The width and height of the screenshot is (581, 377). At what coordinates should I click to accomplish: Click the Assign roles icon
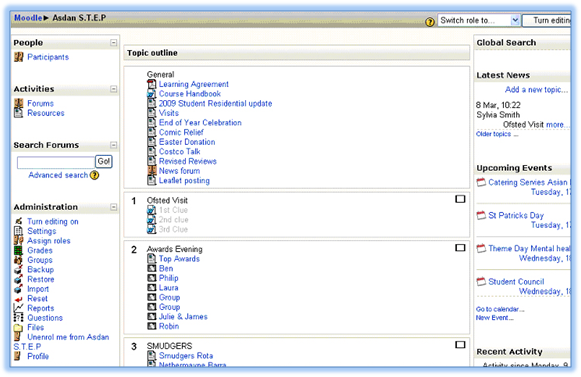[19, 241]
